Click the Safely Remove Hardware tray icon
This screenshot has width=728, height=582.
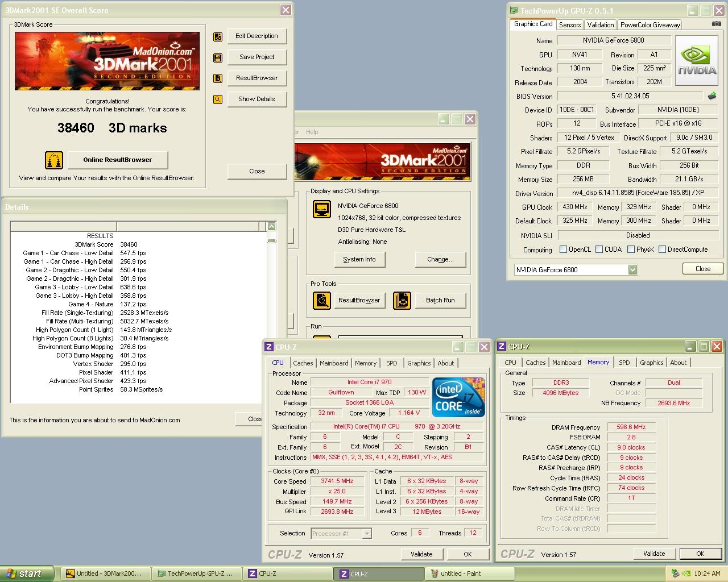click(675, 573)
